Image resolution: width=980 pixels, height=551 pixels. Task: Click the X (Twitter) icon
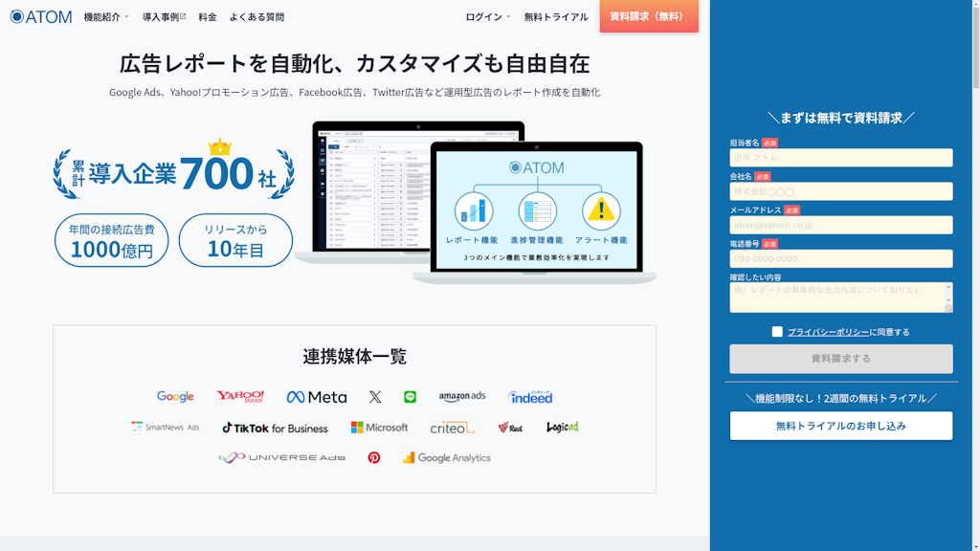point(375,397)
